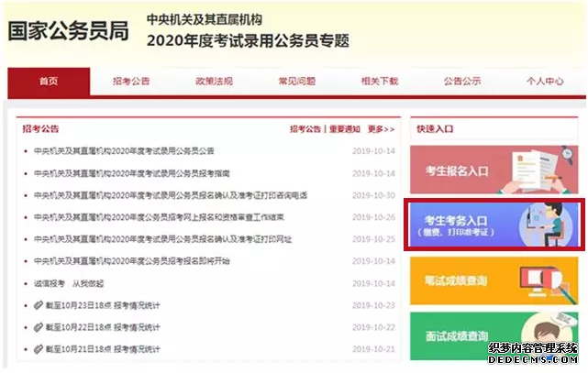Screen dimensions: 588x373
Task: Click attachment icon beside 10月21日 statistics
Action: pyautogui.click(x=39, y=349)
